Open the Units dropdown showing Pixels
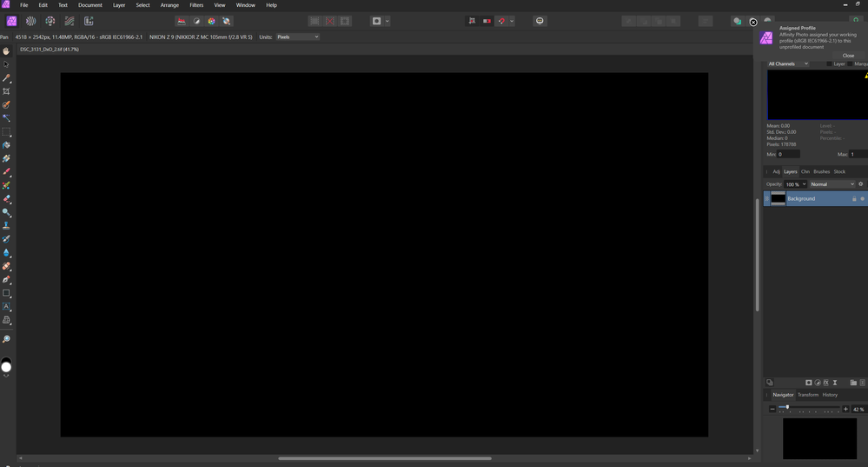The height and width of the screenshot is (467, 868). click(298, 37)
